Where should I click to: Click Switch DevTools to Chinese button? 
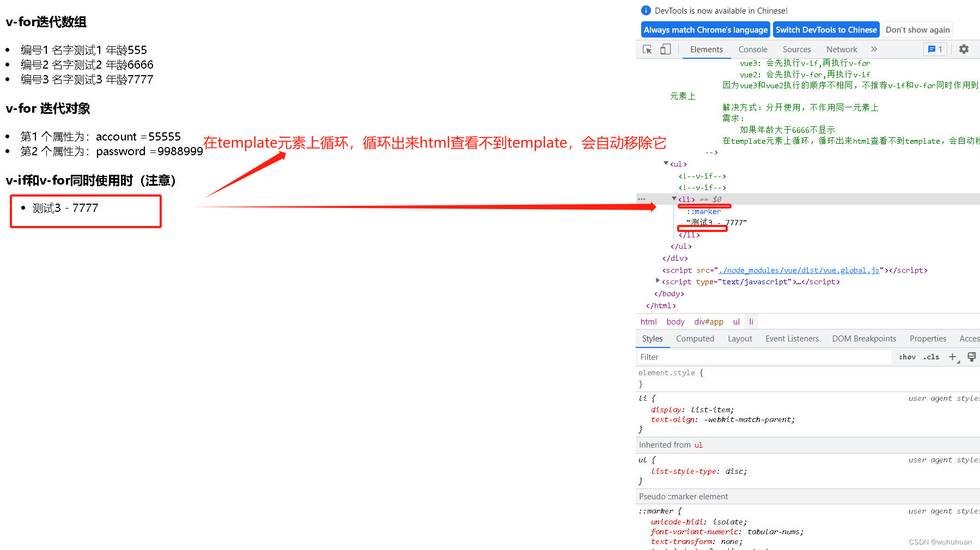(826, 29)
